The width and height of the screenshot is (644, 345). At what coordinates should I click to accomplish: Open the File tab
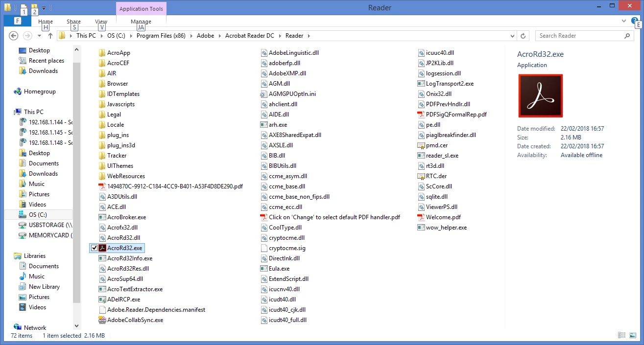(x=17, y=21)
